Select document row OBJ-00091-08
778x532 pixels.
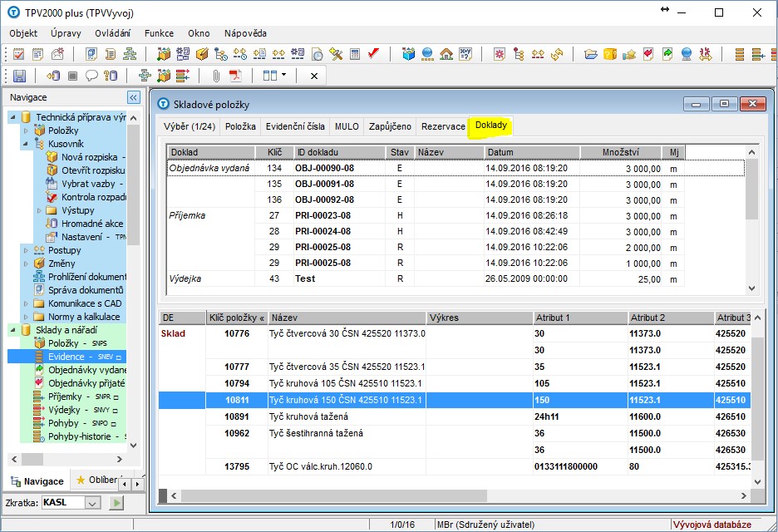pyautogui.click(x=426, y=184)
